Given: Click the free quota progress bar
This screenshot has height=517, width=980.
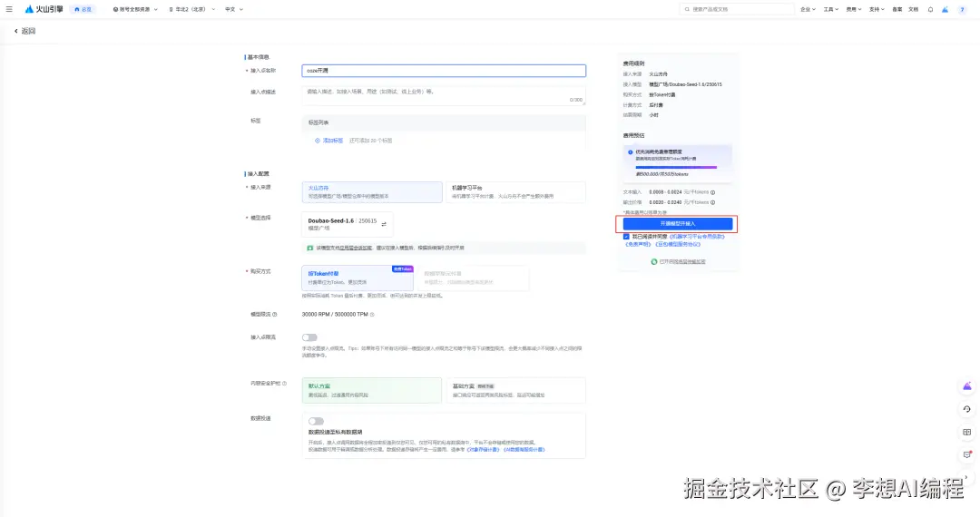Looking at the screenshot, I should point(676,167).
